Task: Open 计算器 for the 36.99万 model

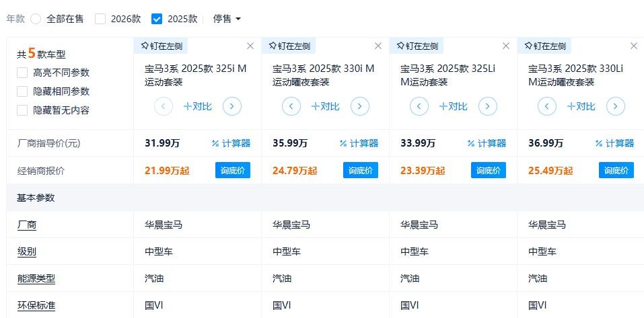Action: [614, 143]
